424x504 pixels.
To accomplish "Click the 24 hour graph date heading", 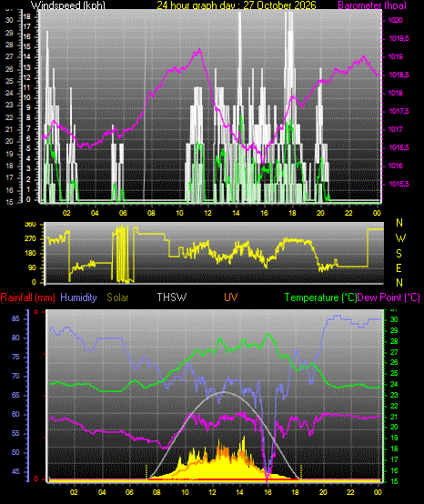I will [237, 5].
